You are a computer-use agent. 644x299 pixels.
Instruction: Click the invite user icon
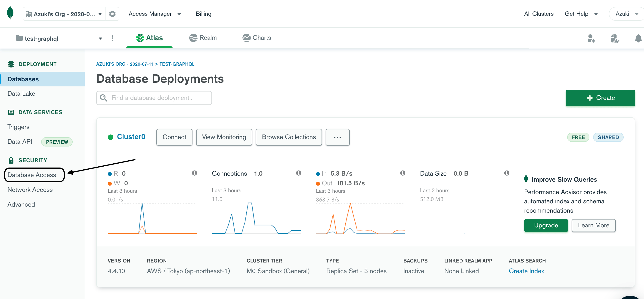coord(591,38)
